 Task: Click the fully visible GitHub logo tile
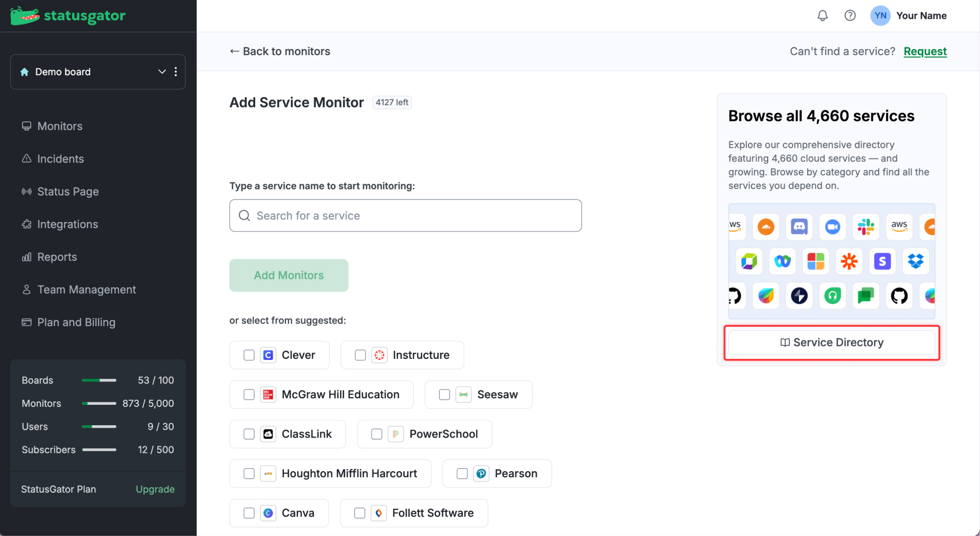[899, 296]
